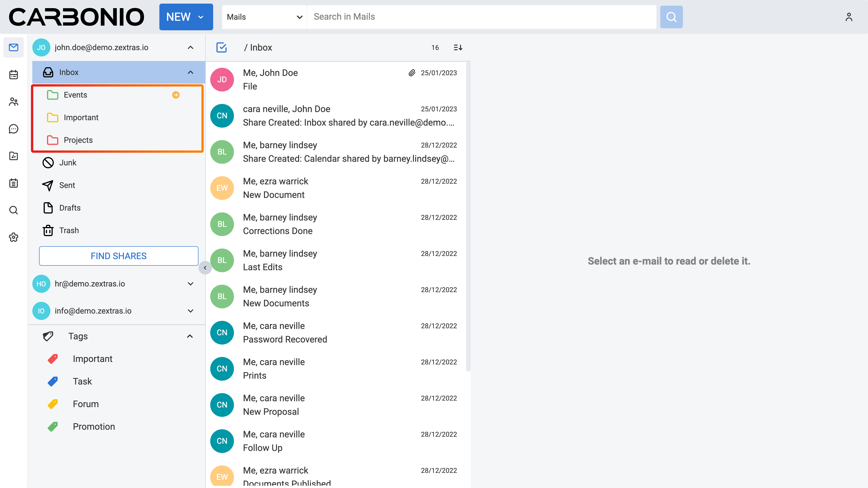
Task: Expand the hr@demo.zextras.io account
Action: pyautogui.click(x=190, y=284)
